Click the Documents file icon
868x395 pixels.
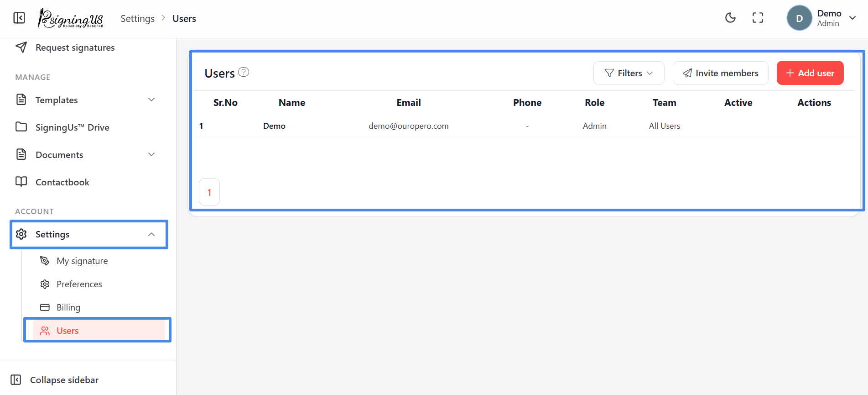(21, 154)
